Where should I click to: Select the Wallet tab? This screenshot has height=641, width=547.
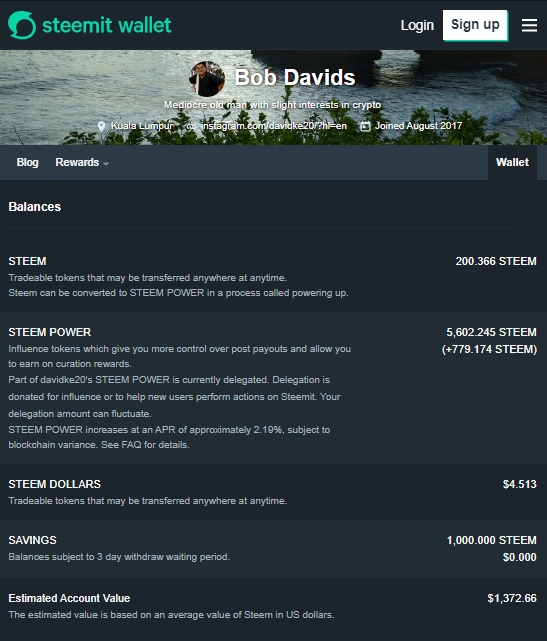[x=512, y=162]
